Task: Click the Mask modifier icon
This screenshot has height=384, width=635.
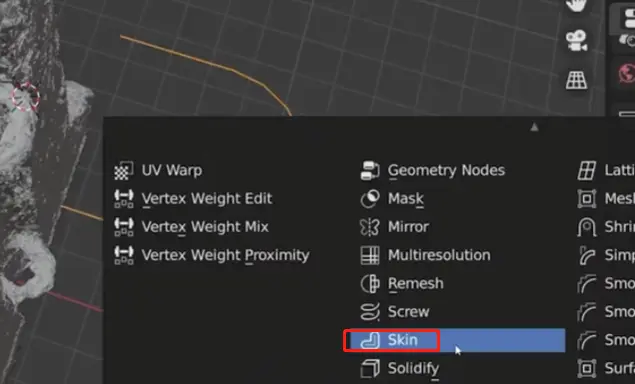Action: tap(370, 199)
